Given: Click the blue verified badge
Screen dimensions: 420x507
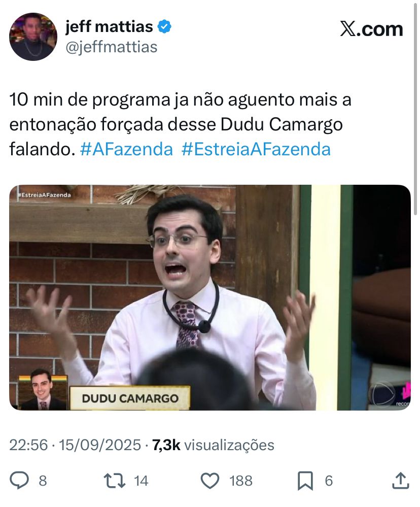Looking at the screenshot, I should point(164,26).
